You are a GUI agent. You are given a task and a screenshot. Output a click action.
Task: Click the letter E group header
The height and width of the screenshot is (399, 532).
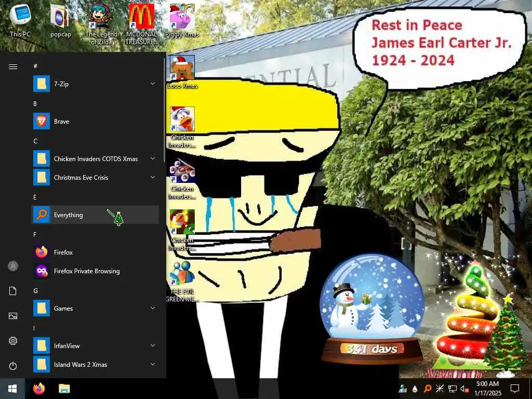coord(35,197)
